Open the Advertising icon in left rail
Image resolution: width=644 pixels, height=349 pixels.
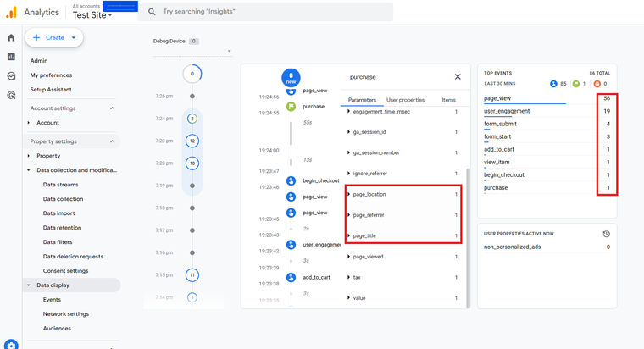point(11,96)
